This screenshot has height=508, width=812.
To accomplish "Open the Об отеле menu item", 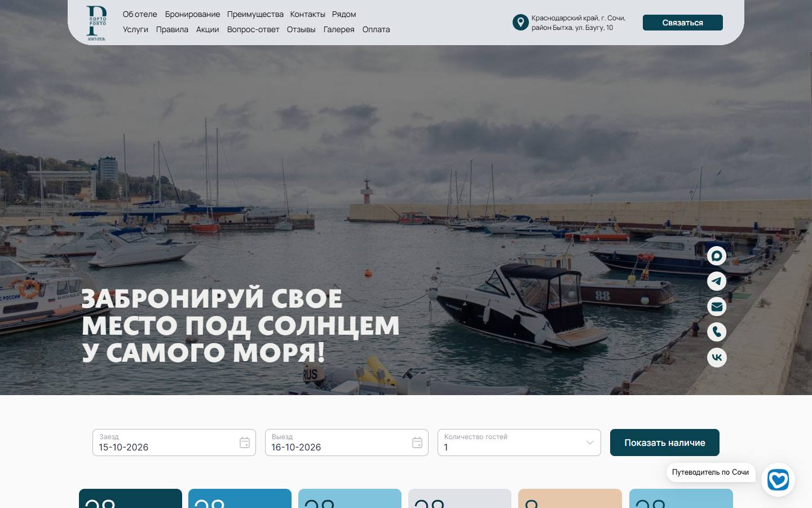I will coord(140,14).
